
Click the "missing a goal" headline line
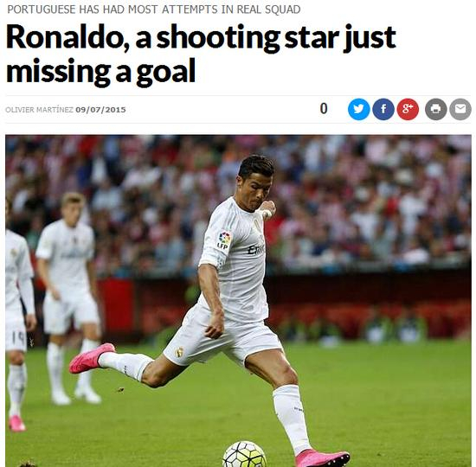(x=100, y=71)
